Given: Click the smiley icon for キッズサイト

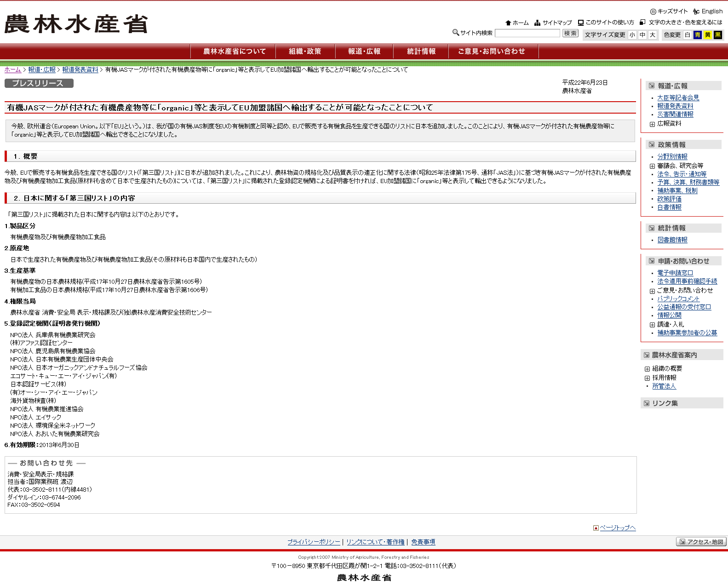Looking at the screenshot, I should coord(653,11).
